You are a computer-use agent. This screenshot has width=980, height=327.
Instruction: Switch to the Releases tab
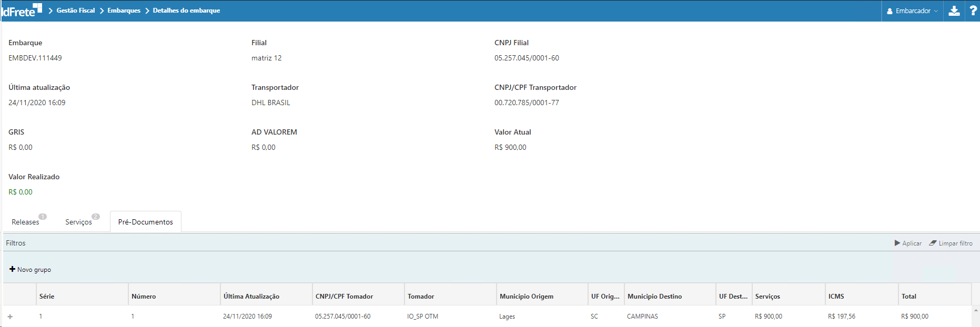click(x=25, y=222)
